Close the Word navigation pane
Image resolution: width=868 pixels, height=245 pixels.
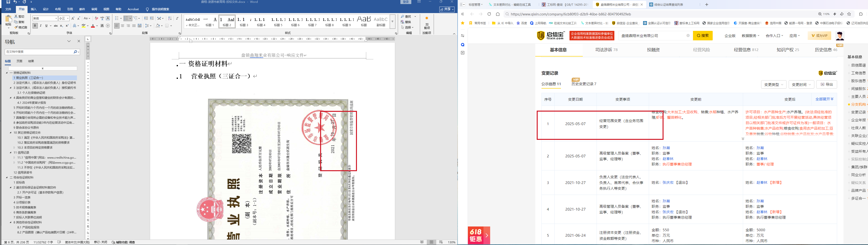(x=79, y=41)
